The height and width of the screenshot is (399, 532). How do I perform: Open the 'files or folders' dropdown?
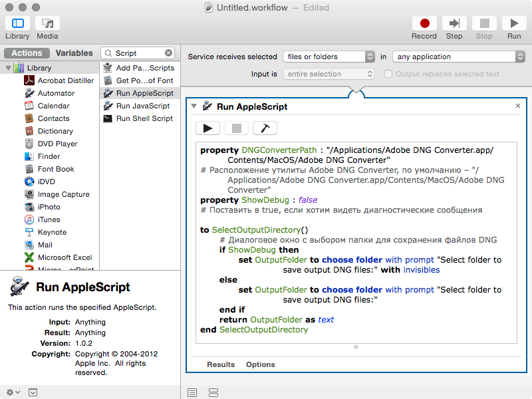(x=329, y=57)
